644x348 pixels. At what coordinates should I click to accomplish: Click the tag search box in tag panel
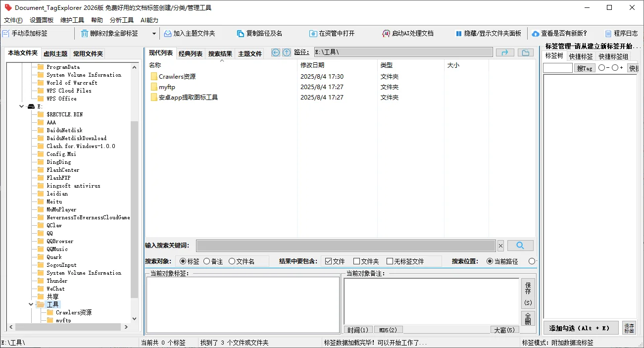tap(558, 68)
